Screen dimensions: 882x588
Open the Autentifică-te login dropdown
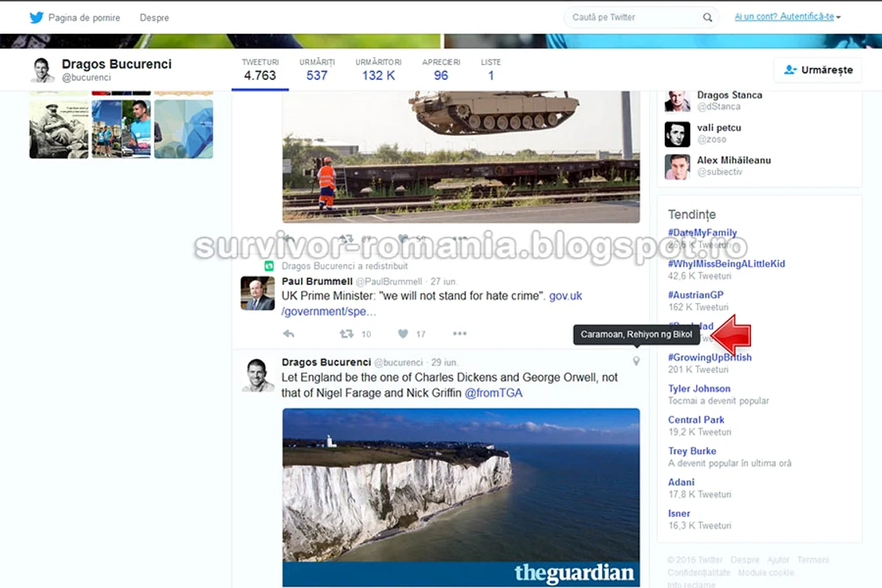787,17
